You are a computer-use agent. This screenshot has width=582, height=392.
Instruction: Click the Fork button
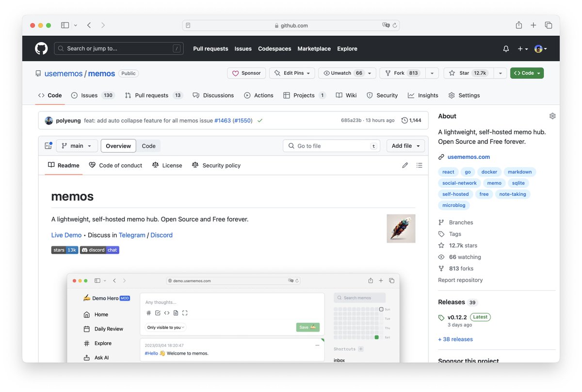tap(402, 73)
